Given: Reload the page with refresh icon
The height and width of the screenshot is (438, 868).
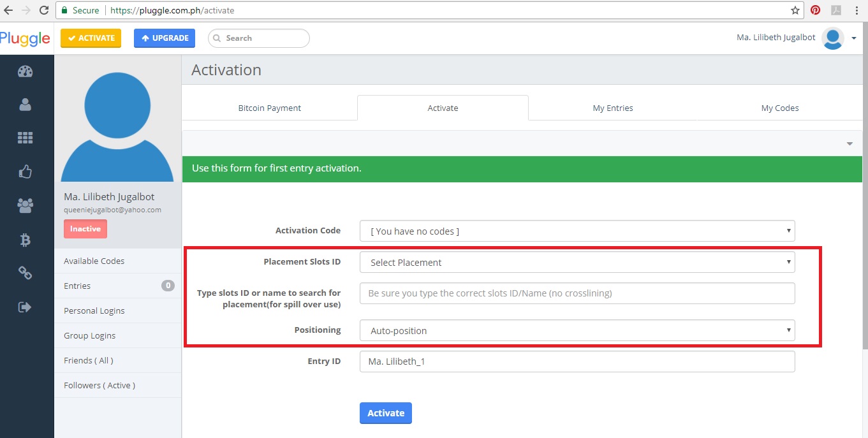Looking at the screenshot, I should [44, 10].
